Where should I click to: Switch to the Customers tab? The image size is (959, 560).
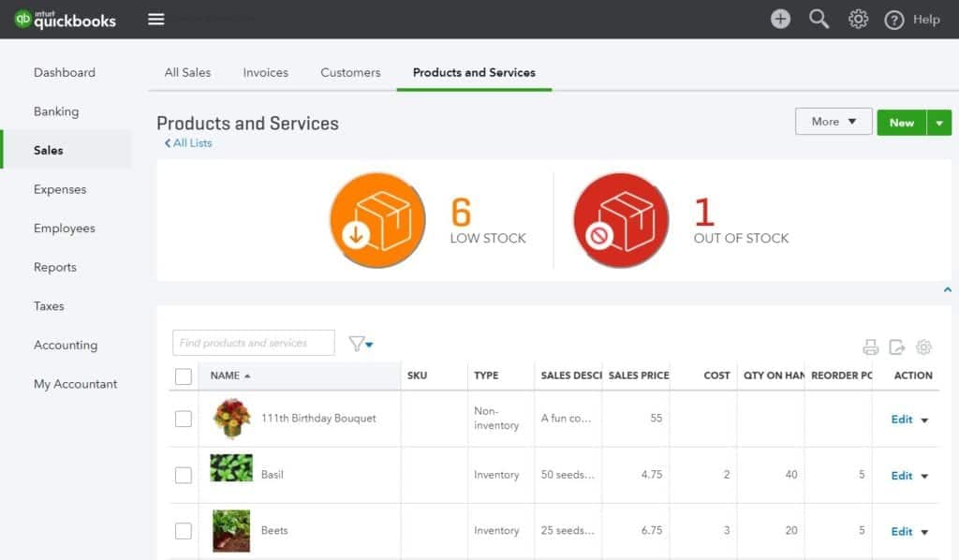(x=349, y=72)
